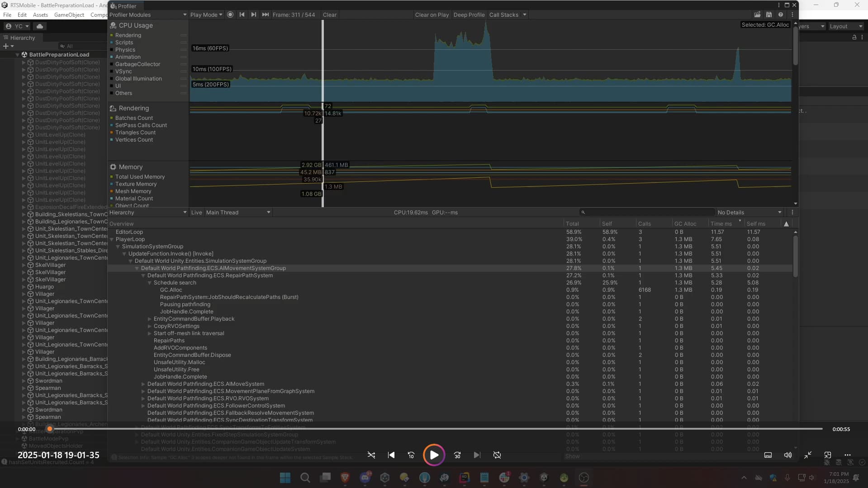Open video player more options ellipsis
868x488 pixels.
(848, 455)
